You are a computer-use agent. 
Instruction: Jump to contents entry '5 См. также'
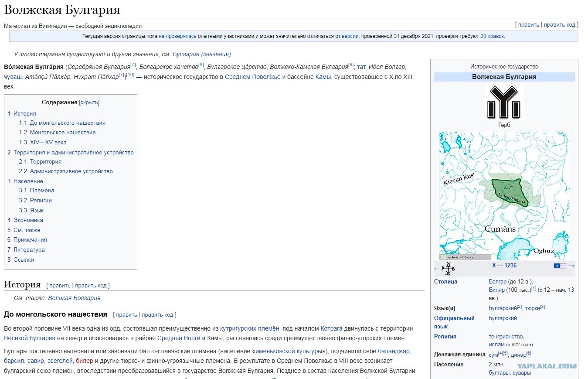click(24, 230)
